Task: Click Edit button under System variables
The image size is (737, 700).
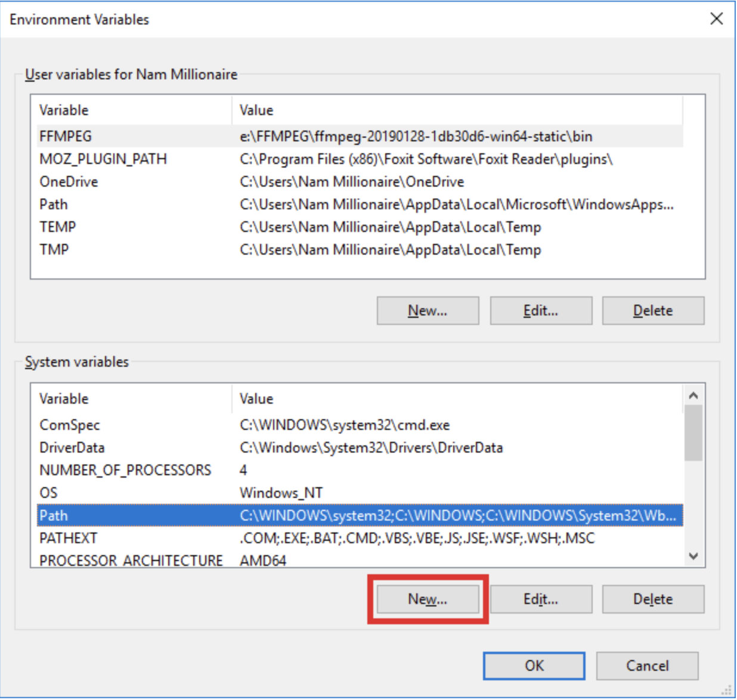Action: pos(541,599)
